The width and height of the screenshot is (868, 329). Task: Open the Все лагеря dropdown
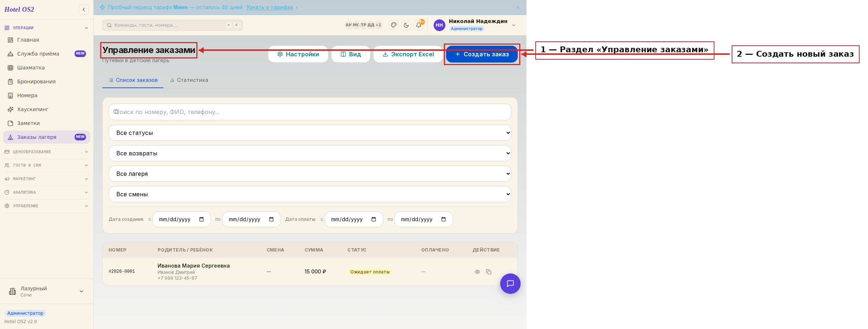(x=310, y=174)
